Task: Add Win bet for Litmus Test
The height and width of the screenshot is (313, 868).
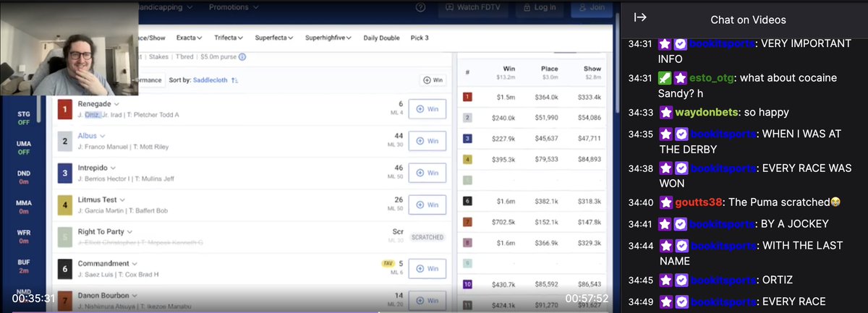Action: click(427, 205)
